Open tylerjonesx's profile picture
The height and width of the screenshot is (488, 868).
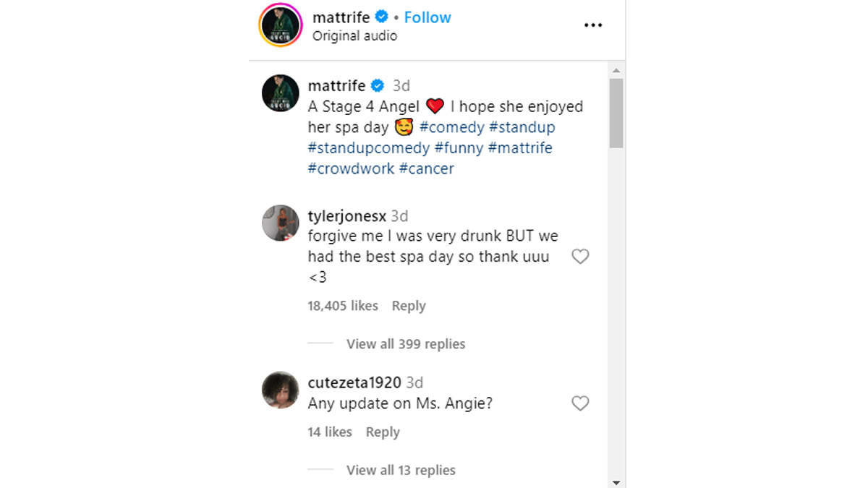[x=280, y=223]
